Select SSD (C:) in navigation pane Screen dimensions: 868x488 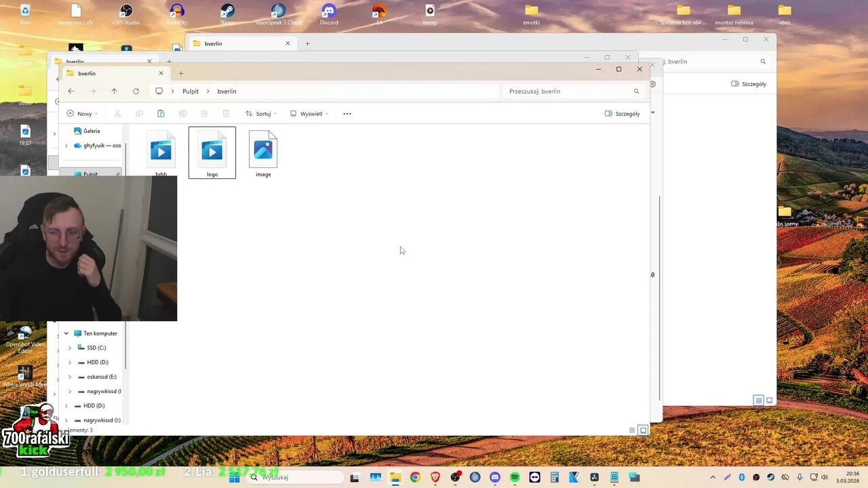91,348
